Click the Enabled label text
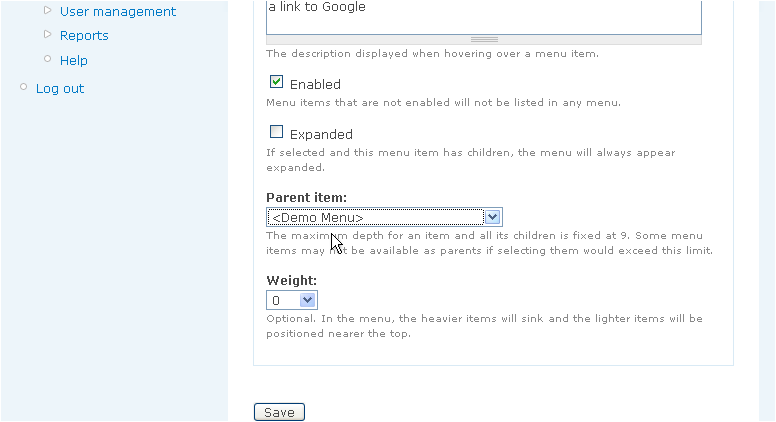 click(315, 85)
